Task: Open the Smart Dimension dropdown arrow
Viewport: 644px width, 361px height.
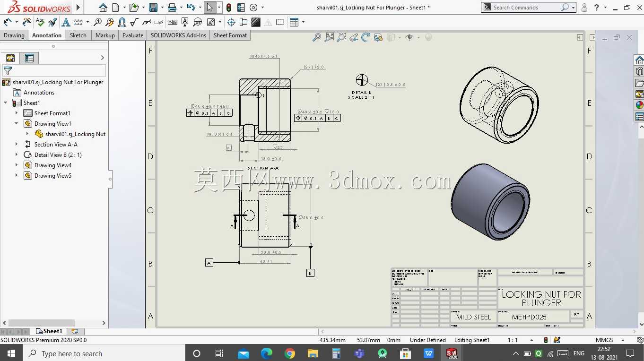Action: pyautogui.click(x=16, y=22)
